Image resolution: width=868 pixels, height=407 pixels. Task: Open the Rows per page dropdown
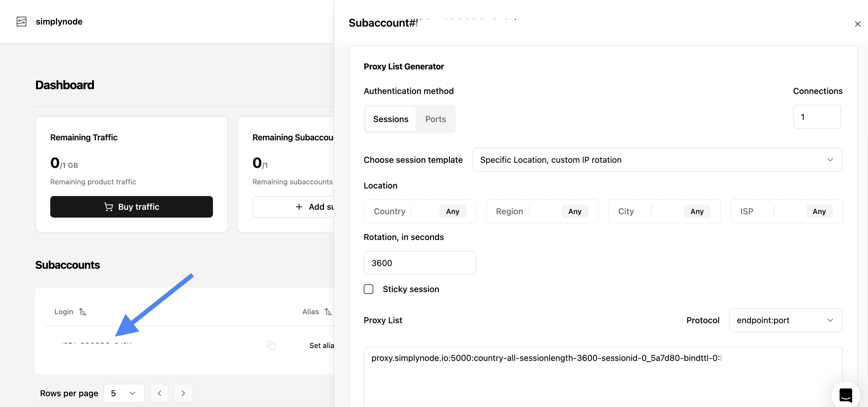pos(124,393)
